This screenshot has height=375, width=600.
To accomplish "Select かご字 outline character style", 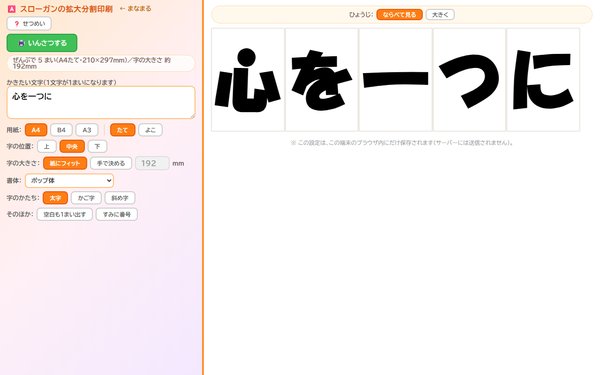I will coord(86,198).
